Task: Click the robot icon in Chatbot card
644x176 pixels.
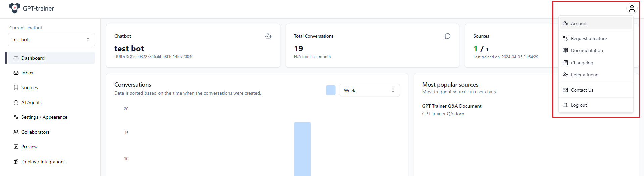Action: click(x=268, y=36)
